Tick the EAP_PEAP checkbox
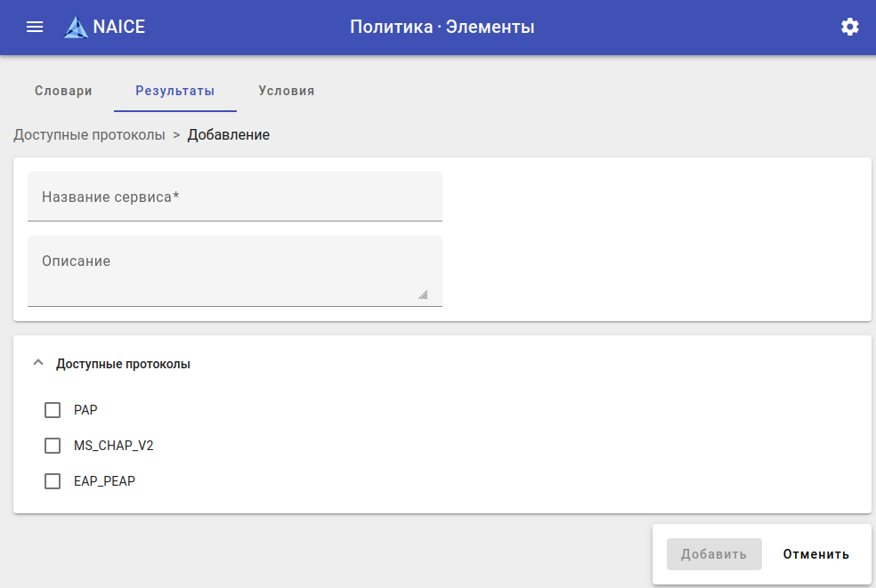This screenshot has height=588, width=876. pos(53,481)
